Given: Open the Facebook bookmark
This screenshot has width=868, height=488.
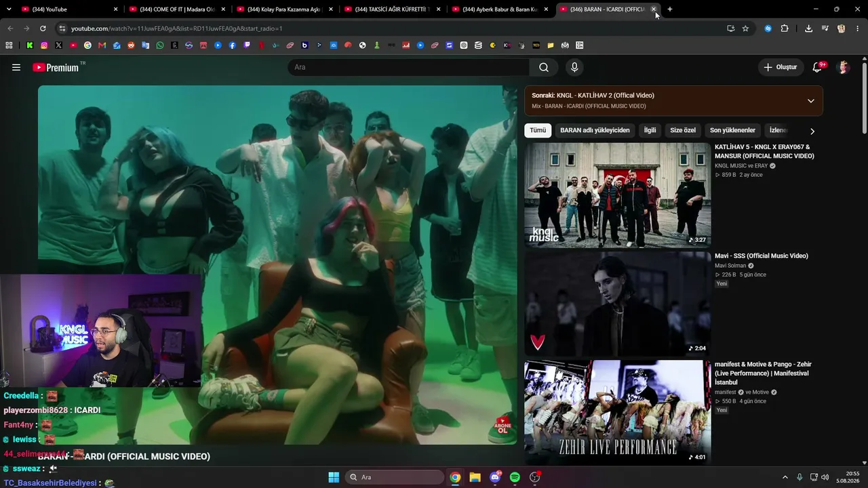Looking at the screenshot, I should [x=232, y=45].
